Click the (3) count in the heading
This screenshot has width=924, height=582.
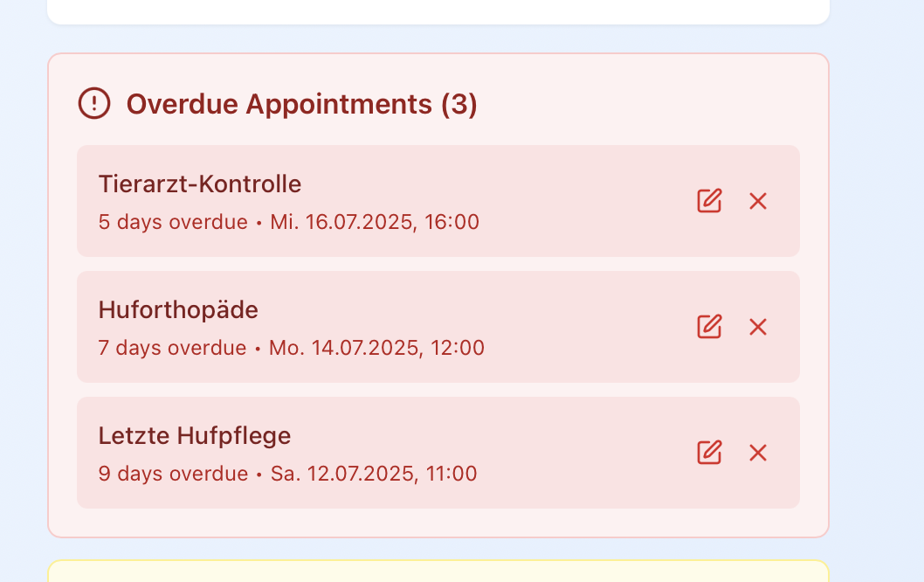459,105
